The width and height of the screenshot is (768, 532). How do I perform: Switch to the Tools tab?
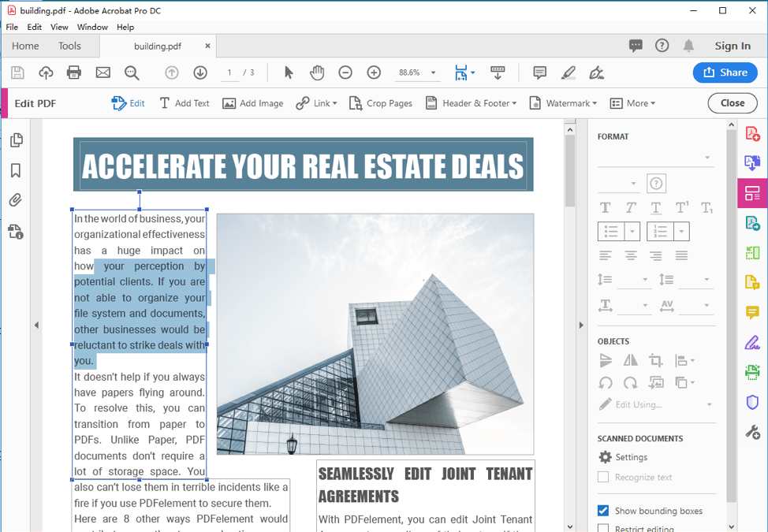click(69, 46)
